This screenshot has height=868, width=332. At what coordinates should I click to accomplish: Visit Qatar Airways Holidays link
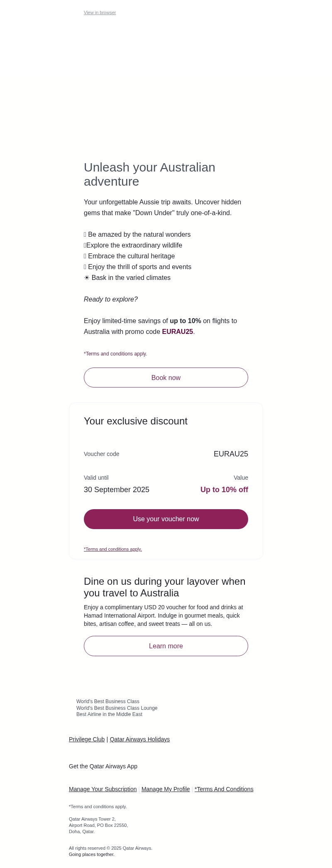(139, 739)
